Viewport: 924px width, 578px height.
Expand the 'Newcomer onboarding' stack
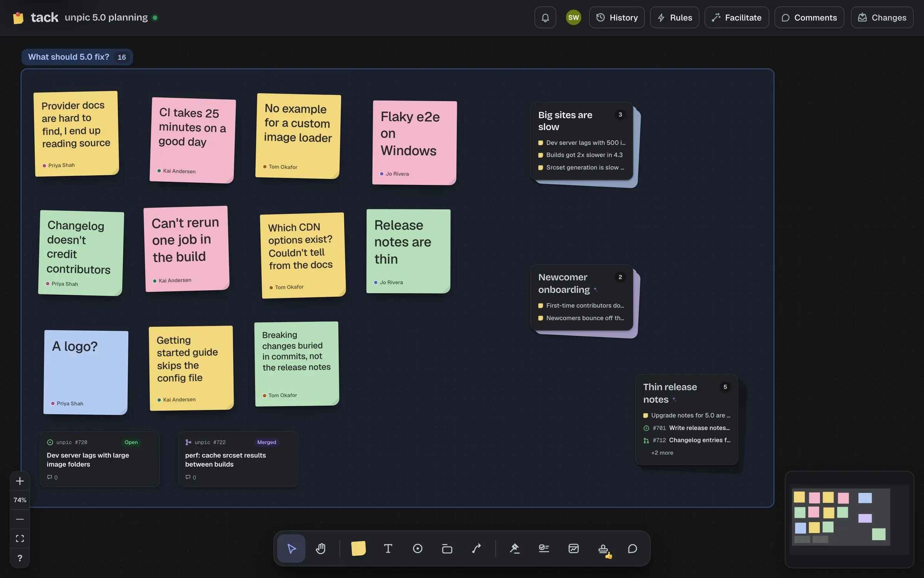tap(581, 297)
